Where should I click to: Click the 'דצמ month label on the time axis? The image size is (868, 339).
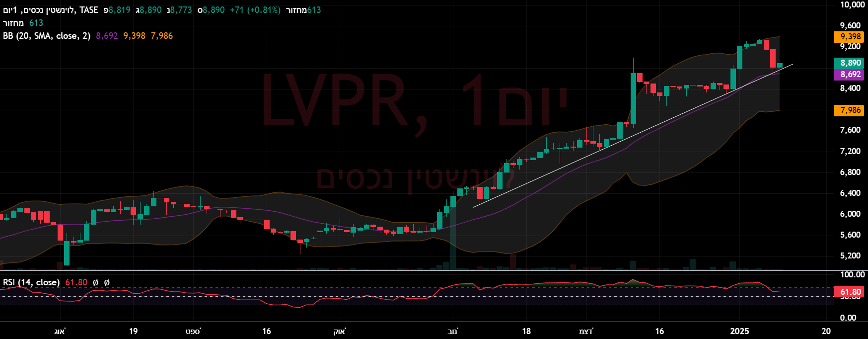coord(586,332)
